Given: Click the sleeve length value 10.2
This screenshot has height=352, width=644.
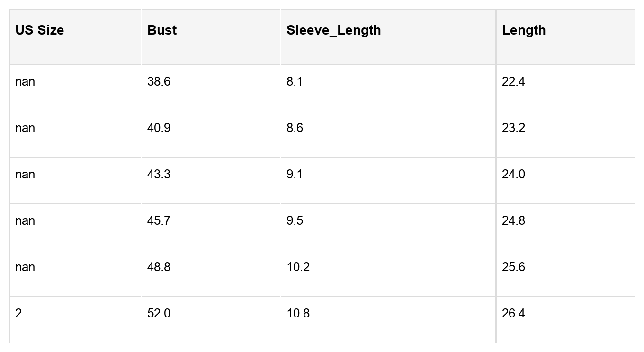Looking at the screenshot, I should point(388,273).
